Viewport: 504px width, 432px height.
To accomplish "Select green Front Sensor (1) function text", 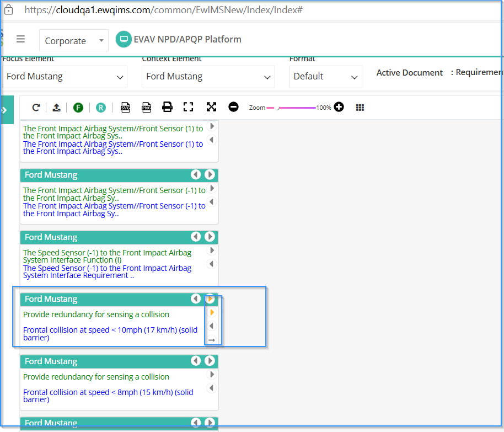I will pos(113,132).
